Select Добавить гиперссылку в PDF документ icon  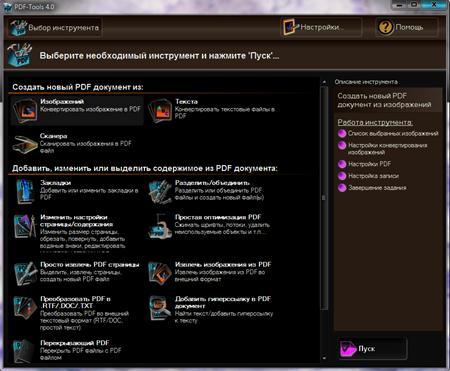[160, 308]
